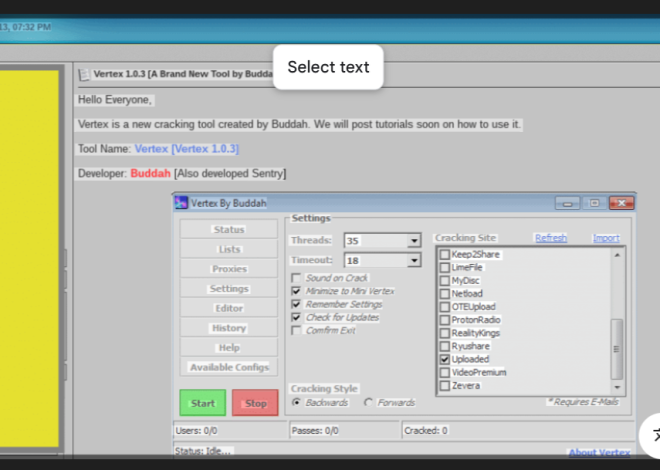The width and height of the screenshot is (660, 470).
Task: Minimize the Vertex By Buddah window
Action: point(567,203)
